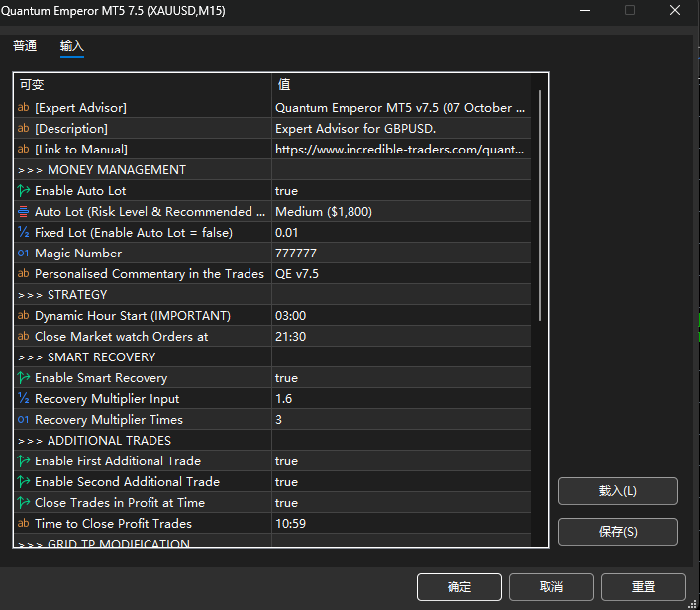The height and width of the screenshot is (610, 700).
Task: Click the 01 icon beside Recovery Multiplier Times
Action: 23,419
